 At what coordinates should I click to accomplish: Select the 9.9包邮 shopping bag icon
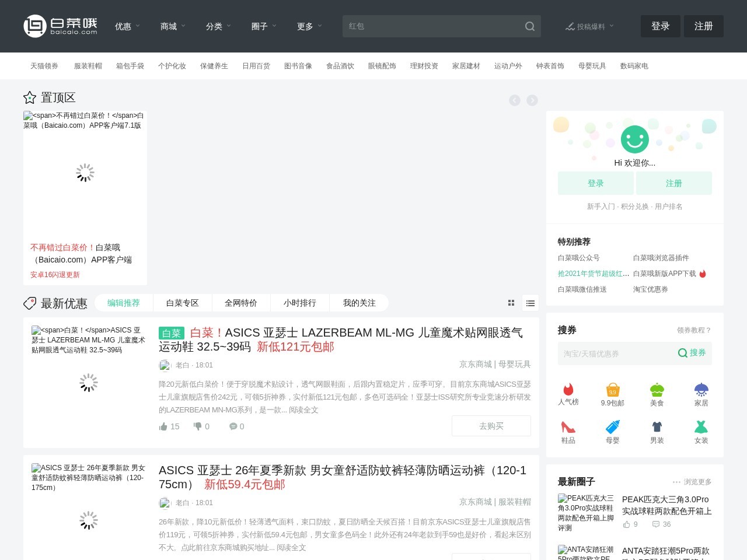pos(612,390)
